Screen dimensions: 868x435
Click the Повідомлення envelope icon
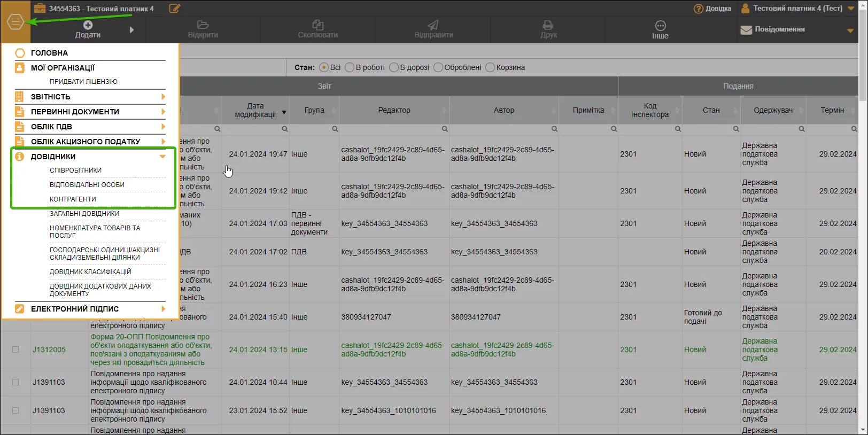click(x=746, y=30)
